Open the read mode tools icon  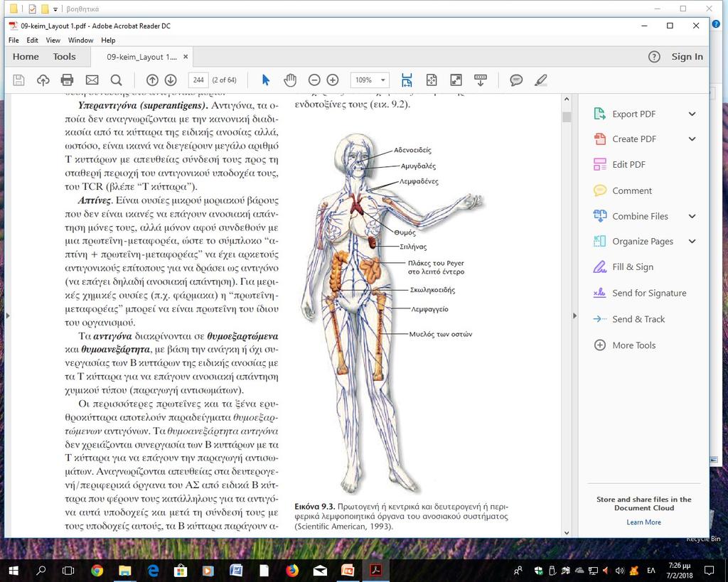click(x=481, y=80)
